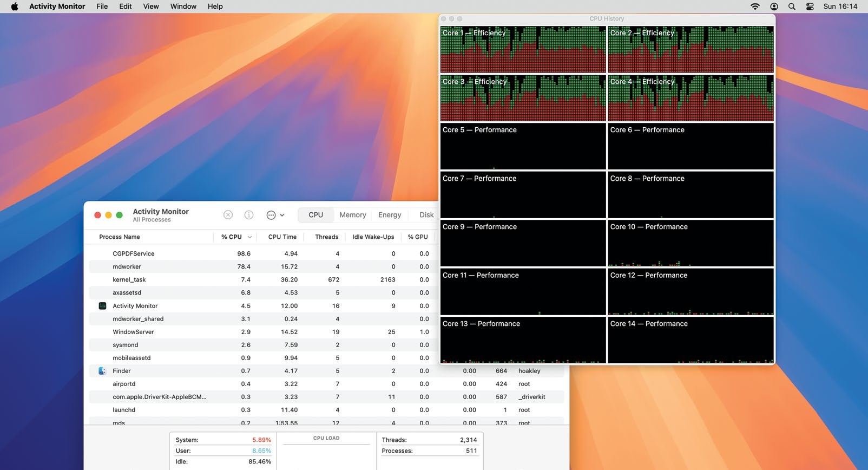This screenshot has height=470, width=868.
Task: Open the View menu
Action: (x=151, y=6)
